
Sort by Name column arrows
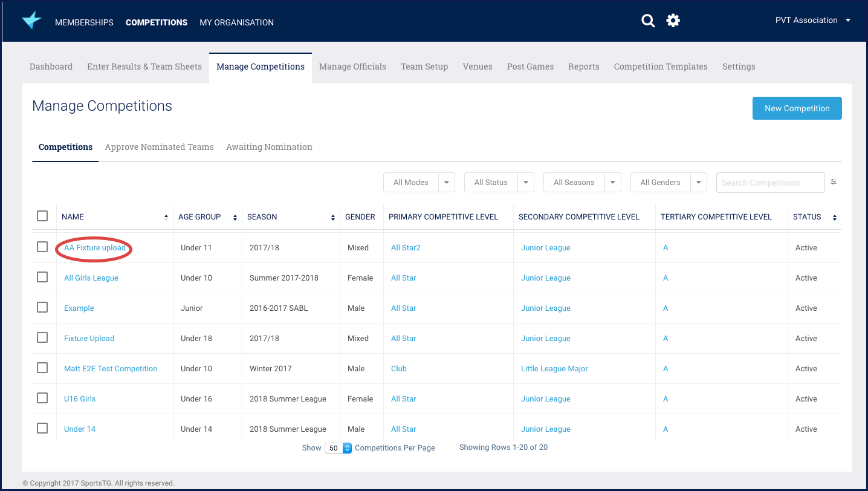(x=166, y=217)
